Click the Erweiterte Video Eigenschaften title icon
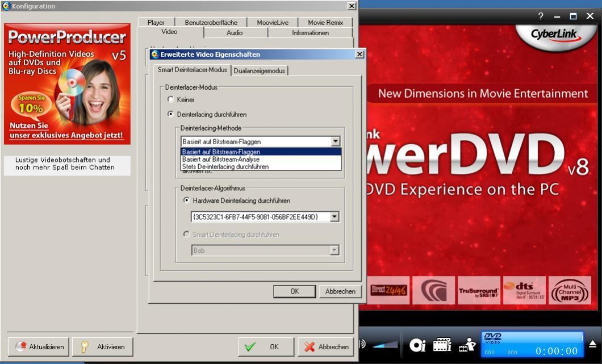Screen dimensions: 602x364 click(x=154, y=54)
